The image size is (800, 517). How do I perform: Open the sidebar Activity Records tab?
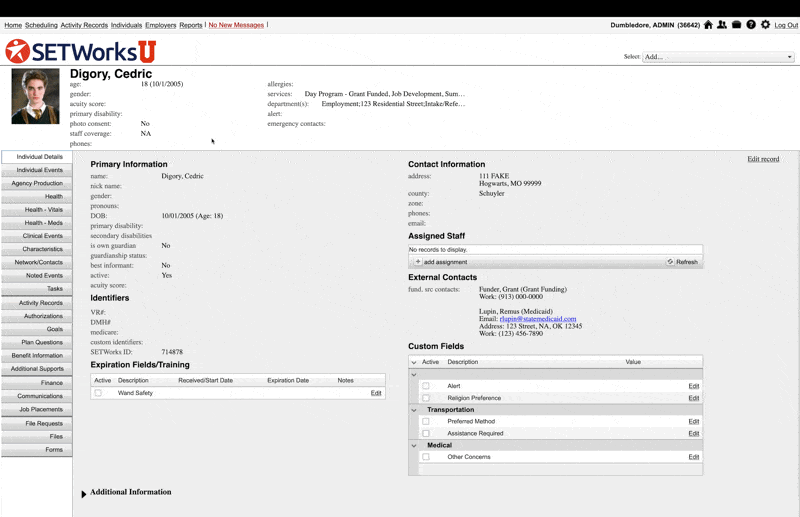[x=37, y=303]
